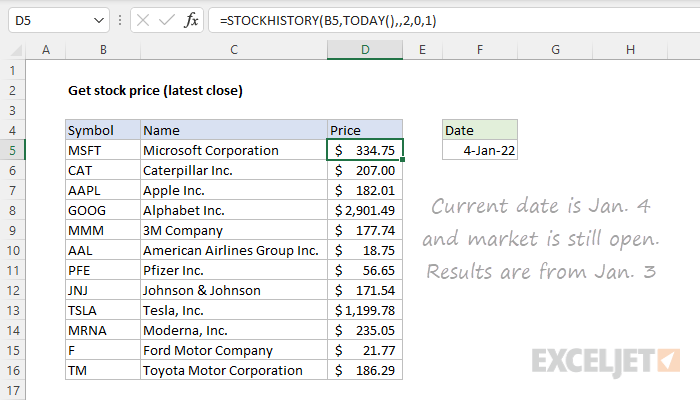Select the Ford Motor Company cell
This screenshot has height=400, width=700.
(x=234, y=350)
